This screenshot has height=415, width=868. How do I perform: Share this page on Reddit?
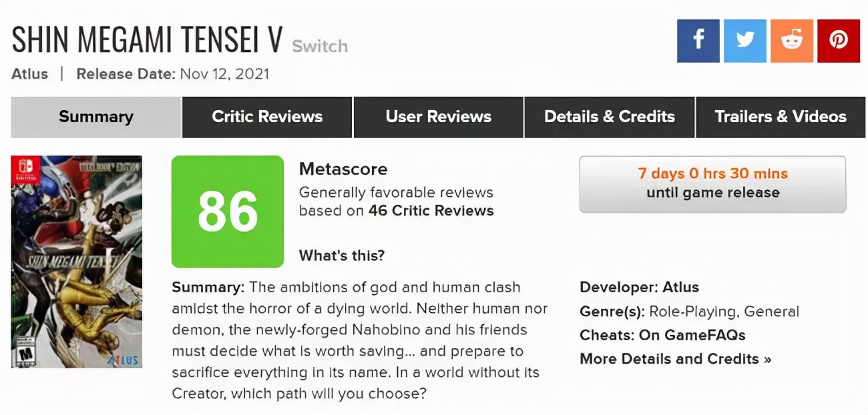tap(792, 41)
